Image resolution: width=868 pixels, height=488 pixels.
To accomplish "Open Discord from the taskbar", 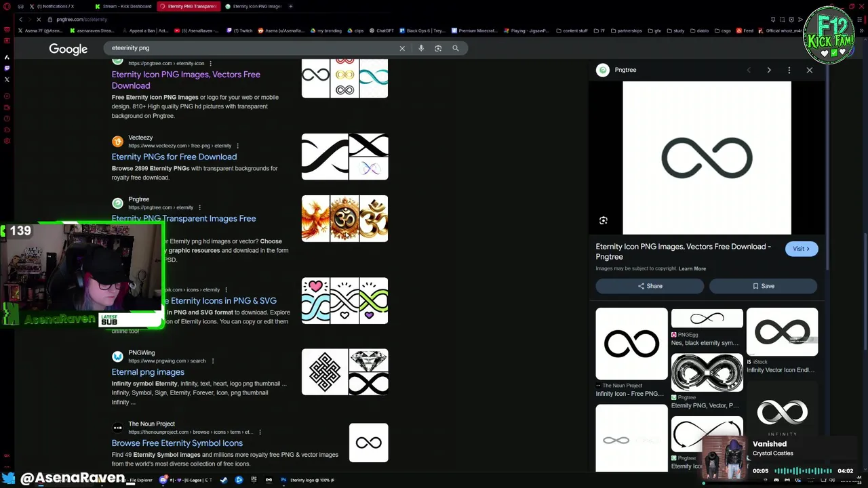I will pyautogui.click(x=164, y=480).
